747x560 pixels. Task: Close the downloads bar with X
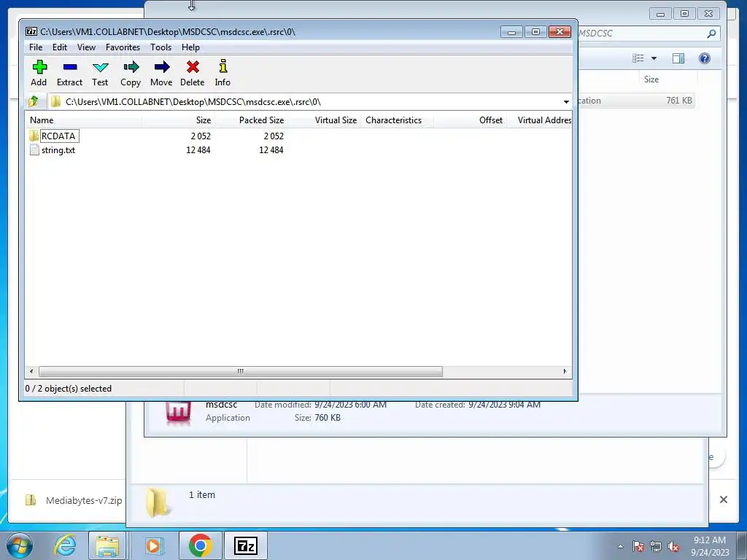(x=723, y=499)
